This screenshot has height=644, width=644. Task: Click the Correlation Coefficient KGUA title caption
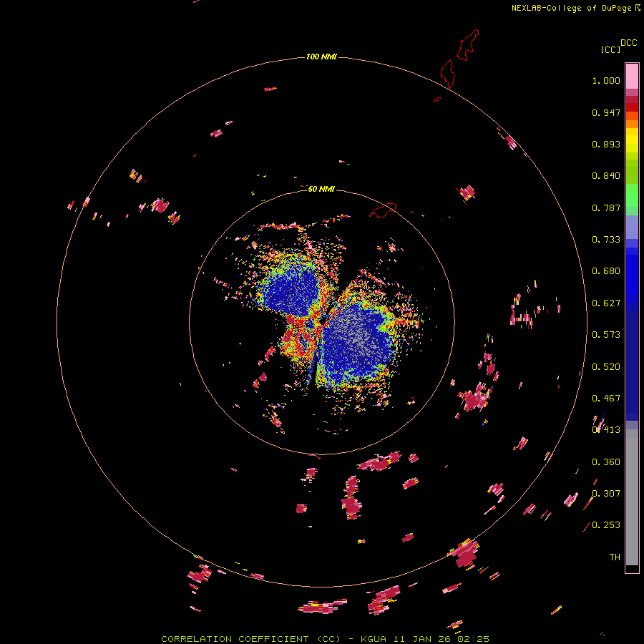point(325,639)
